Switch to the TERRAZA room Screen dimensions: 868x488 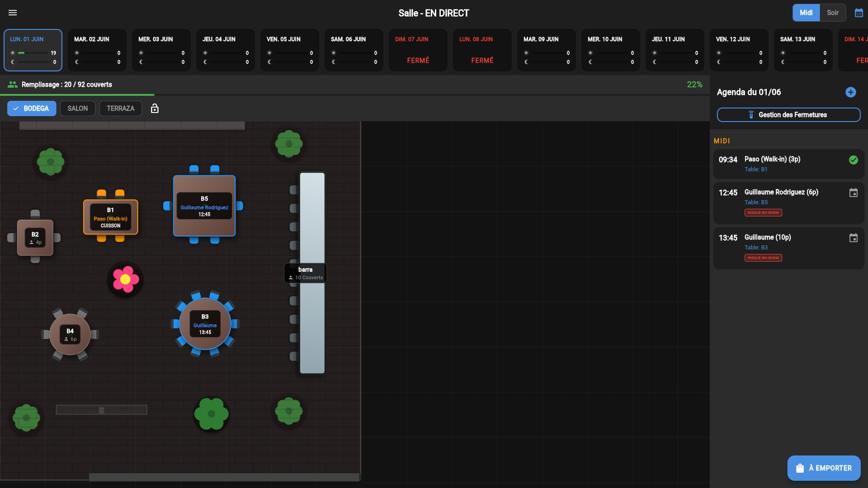pos(120,108)
